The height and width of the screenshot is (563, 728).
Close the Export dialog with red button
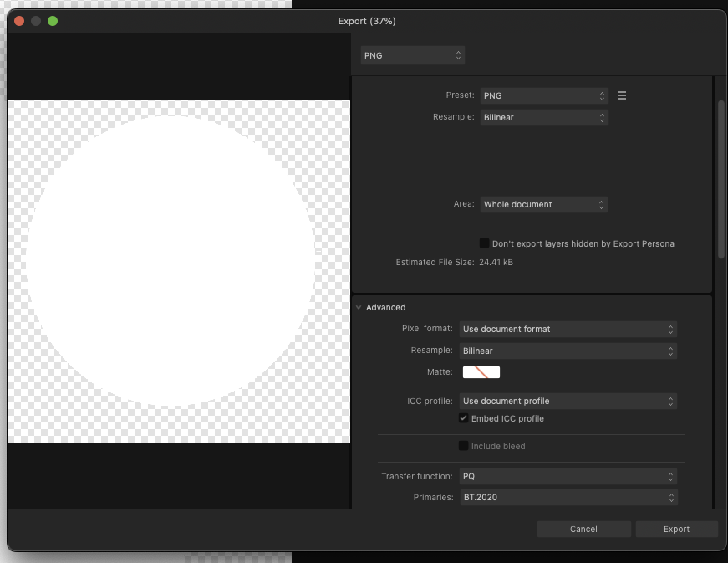(19, 21)
